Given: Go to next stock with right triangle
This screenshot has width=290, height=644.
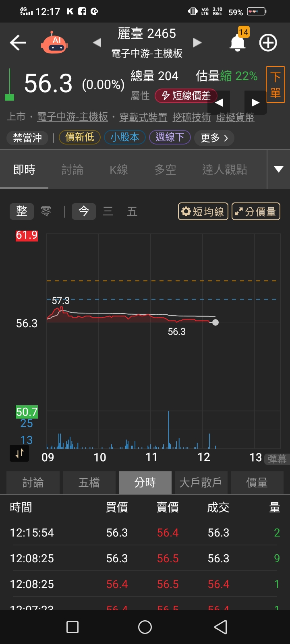Looking at the screenshot, I should coord(197,42).
